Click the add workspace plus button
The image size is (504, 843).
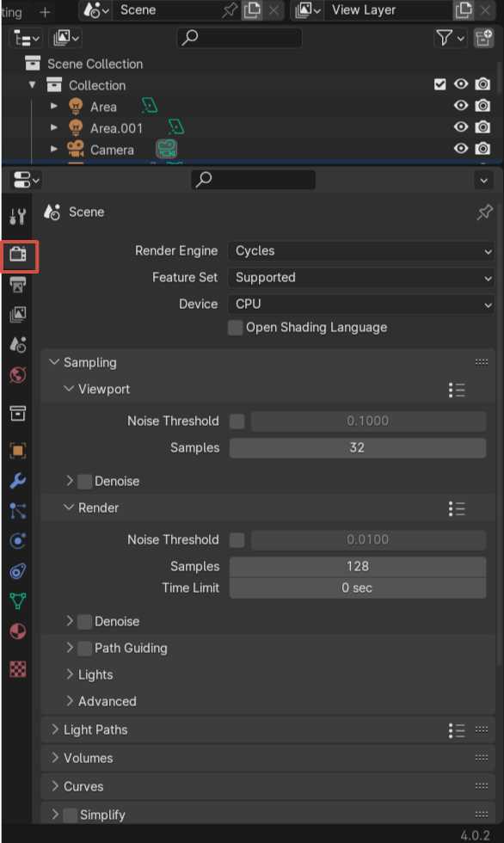coord(45,12)
